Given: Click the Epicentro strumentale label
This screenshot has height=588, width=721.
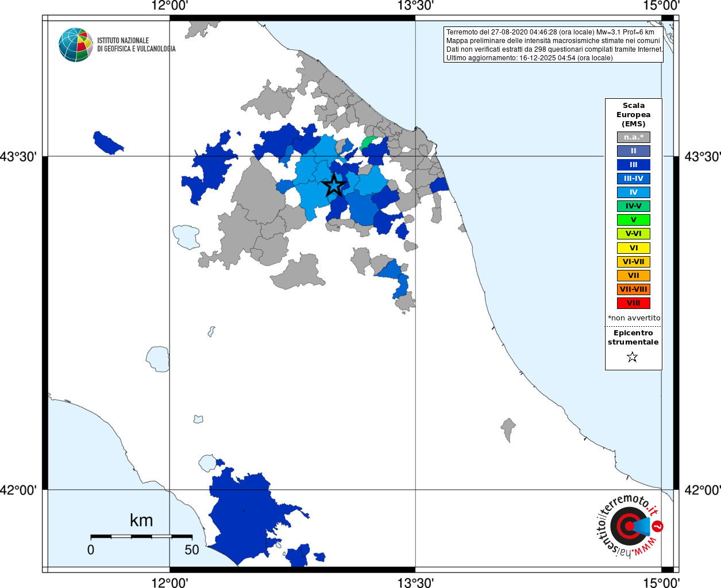Looking at the screenshot, I should pos(633,338).
